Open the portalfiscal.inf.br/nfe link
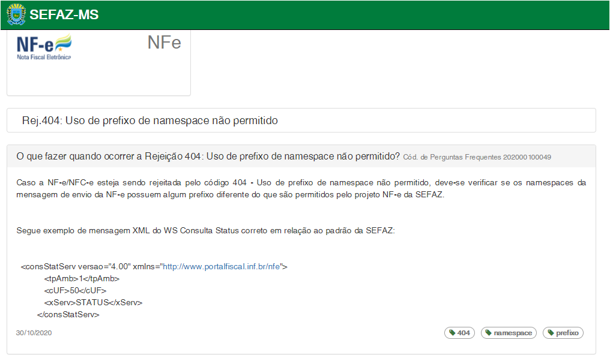The width and height of the screenshot is (610, 364). pyautogui.click(x=222, y=266)
